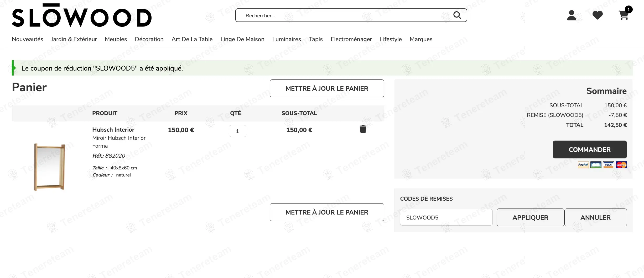Click the MasterCard payment icon
Image resolution: width=644 pixels, height=278 pixels.
621,165
